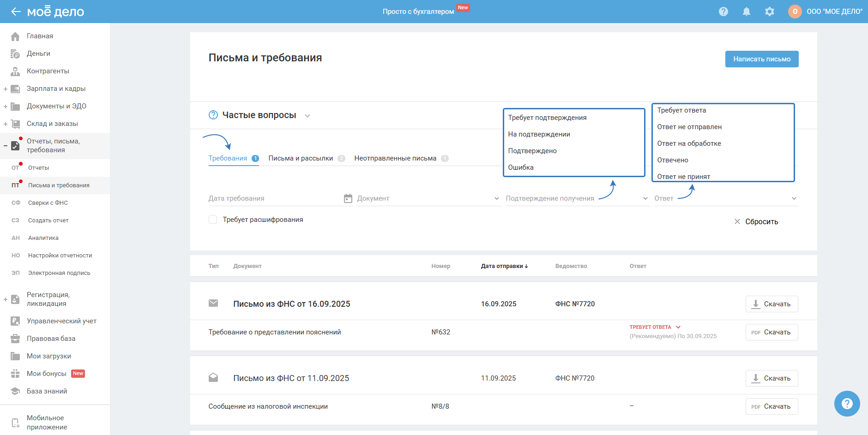This screenshot has width=868, height=435.
Task: Tick the Требует расшифрования checkbox
Action: tap(213, 220)
